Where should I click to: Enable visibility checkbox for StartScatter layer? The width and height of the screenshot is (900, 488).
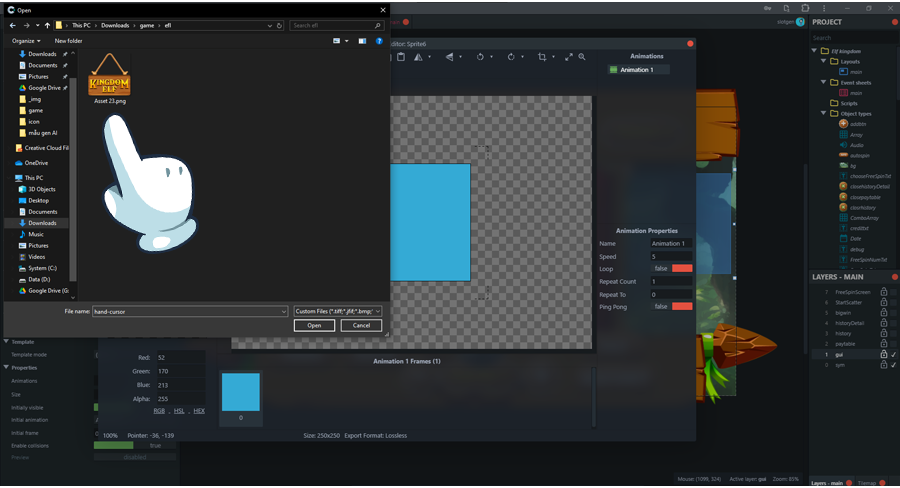[894, 303]
